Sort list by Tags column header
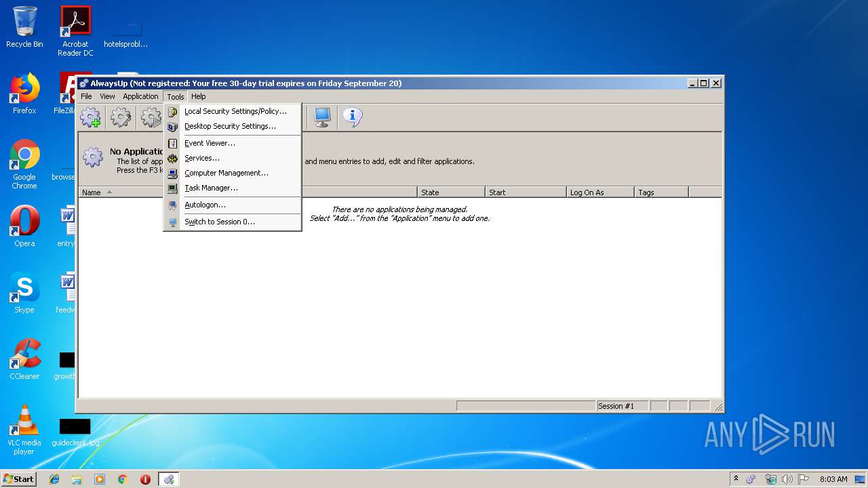This screenshot has height=488, width=868. [x=661, y=192]
